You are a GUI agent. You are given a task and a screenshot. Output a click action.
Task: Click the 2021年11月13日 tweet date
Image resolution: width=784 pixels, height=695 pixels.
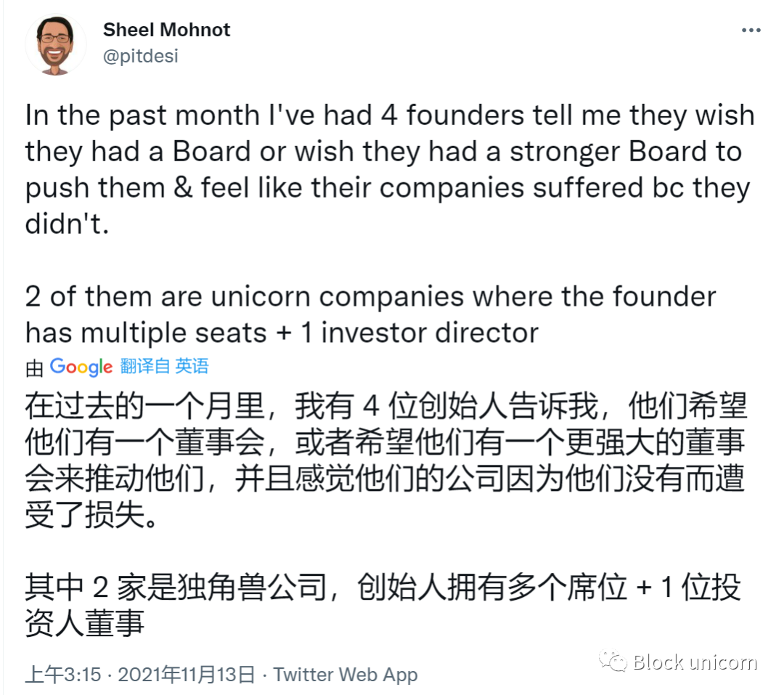186,675
